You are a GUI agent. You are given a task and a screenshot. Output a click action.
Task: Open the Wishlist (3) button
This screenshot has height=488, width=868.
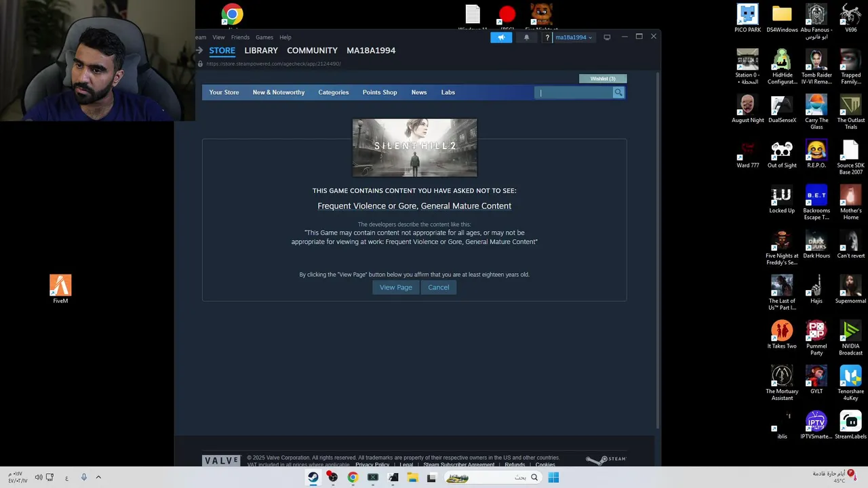(603, 79)
